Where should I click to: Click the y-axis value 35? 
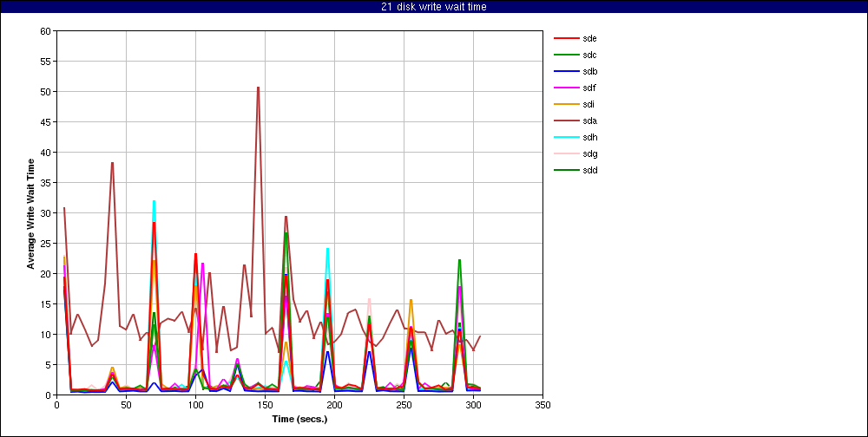(47, 183)
